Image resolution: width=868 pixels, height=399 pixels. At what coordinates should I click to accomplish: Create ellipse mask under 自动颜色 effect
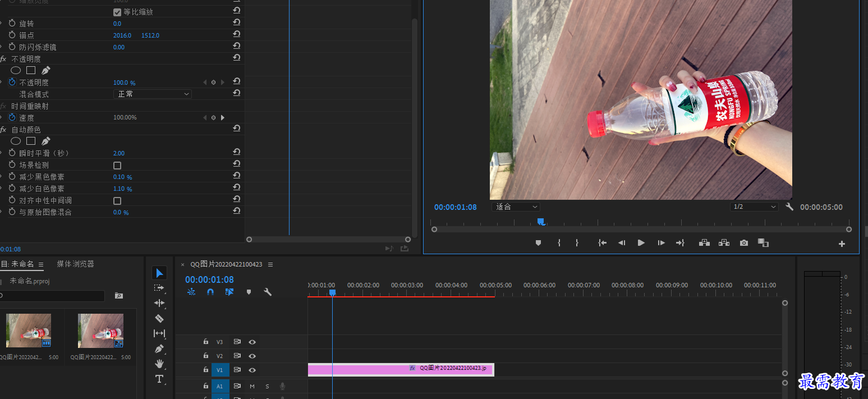pyautogui.click(x=16, y=141)
